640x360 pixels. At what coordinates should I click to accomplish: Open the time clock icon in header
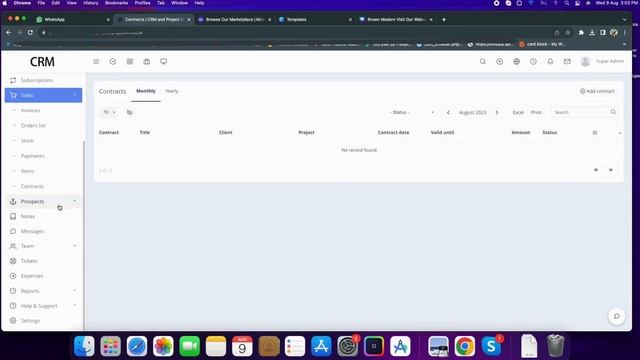point(533,62)
